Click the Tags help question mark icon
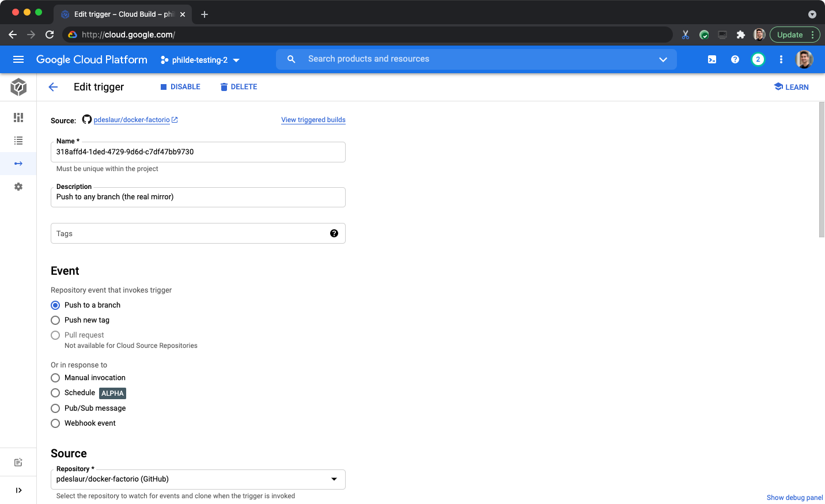The width and height of the screenshot is (825, 504). coord(334,233)
